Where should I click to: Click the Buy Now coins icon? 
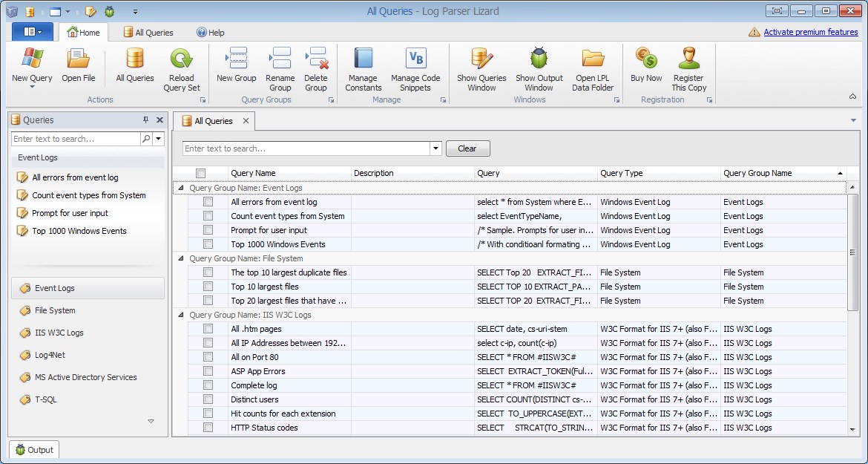(646, 58)
